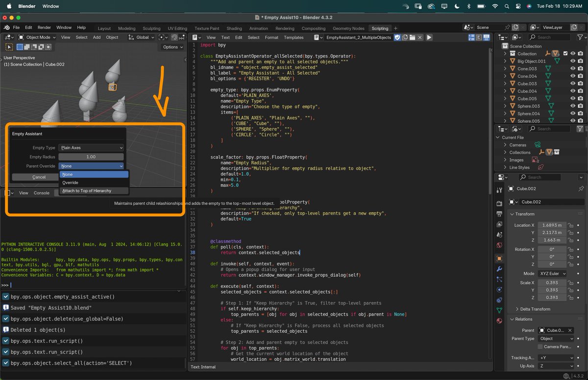The height and width of the screenshot is (380, 588).
Task: Click the outliner filter funnel icon
Action: click(580, 37)
